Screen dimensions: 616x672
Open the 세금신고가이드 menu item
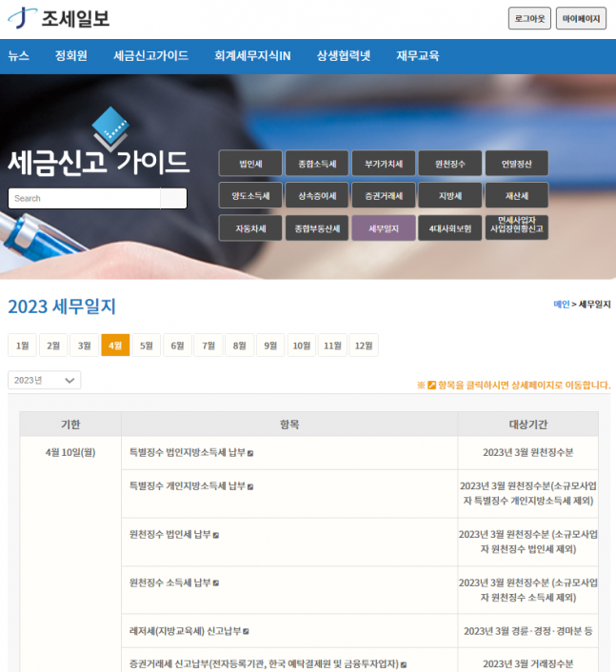pyautogui.click(x=150, y=56)
